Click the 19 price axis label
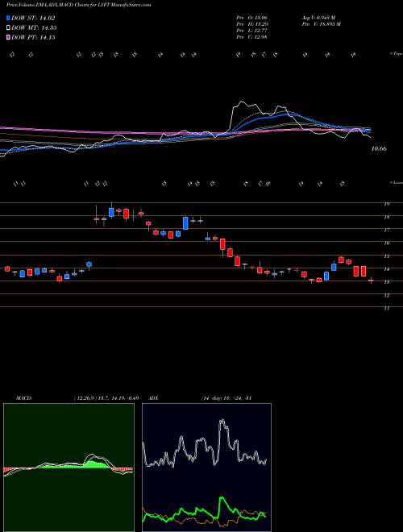403x532 pixels. [386, 204]
